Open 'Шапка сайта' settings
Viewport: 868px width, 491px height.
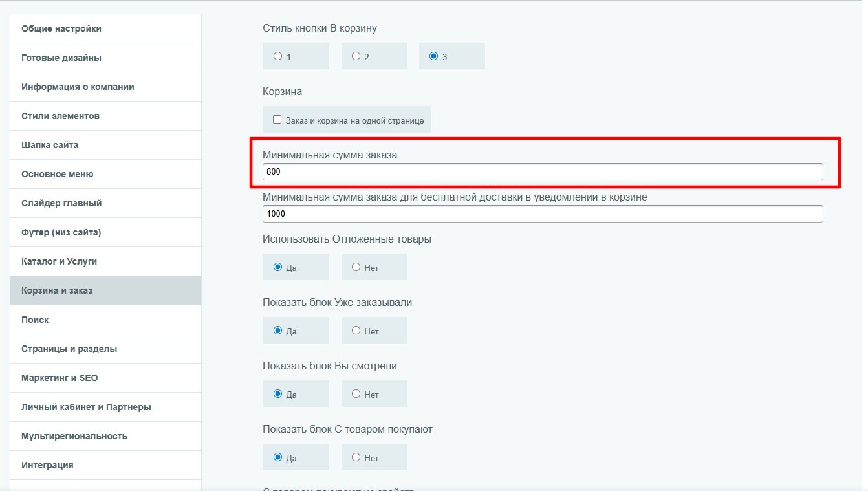coord(50,145)
